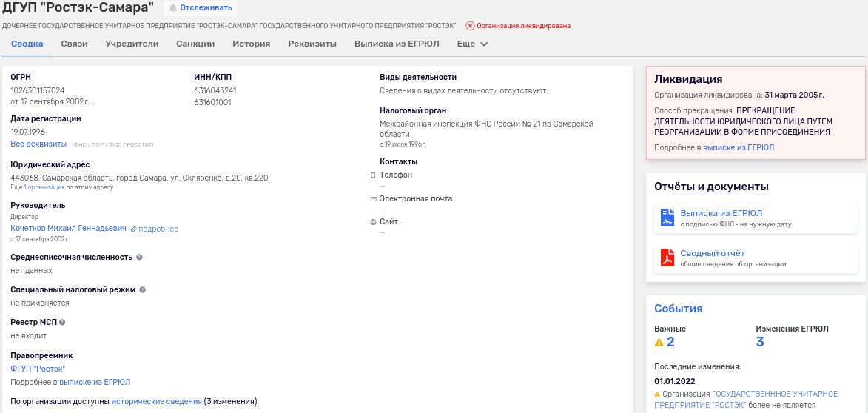Go to the Санкции tab
This screenshot has width=868, height=413.
tap(195, 44)
